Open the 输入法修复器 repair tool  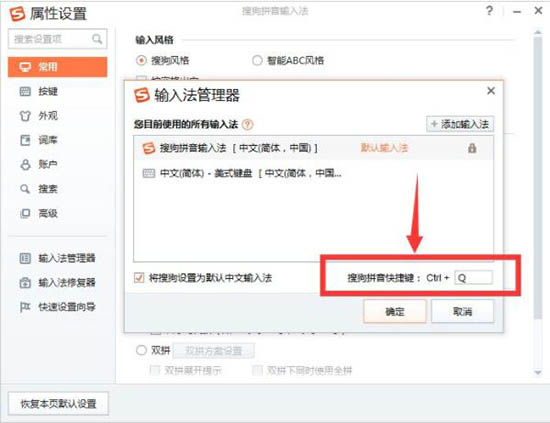[57, 282]
